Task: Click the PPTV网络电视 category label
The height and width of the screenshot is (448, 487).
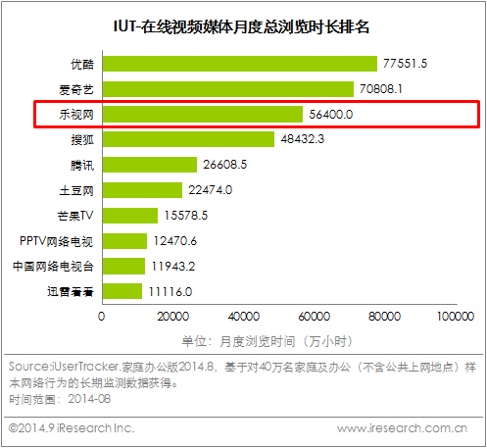Action: 57,241
